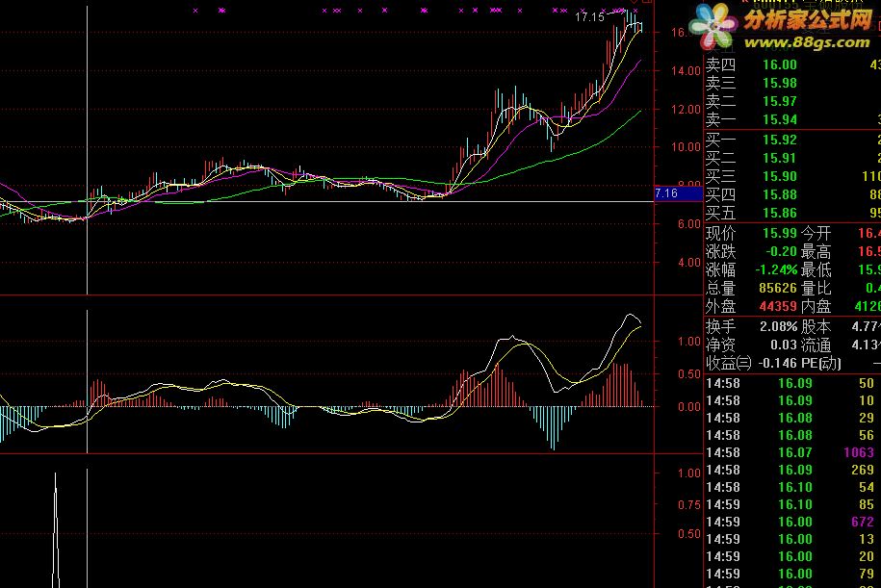881x588 pixels.
Task: Click the blue 7.16 price marker label
Action: coord(679,193)
